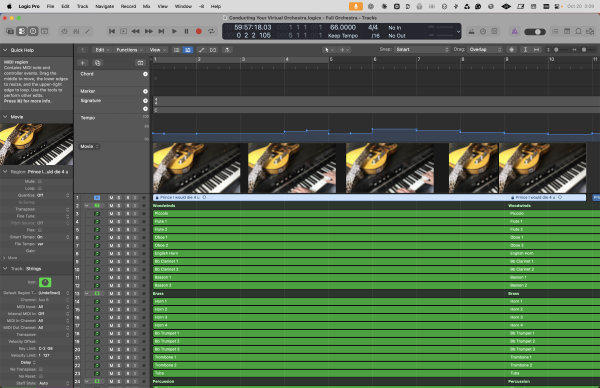The height and width of the screenshot is (388, 600).
Task: Toggle Show Automation button
Action: tap(201, 50)
